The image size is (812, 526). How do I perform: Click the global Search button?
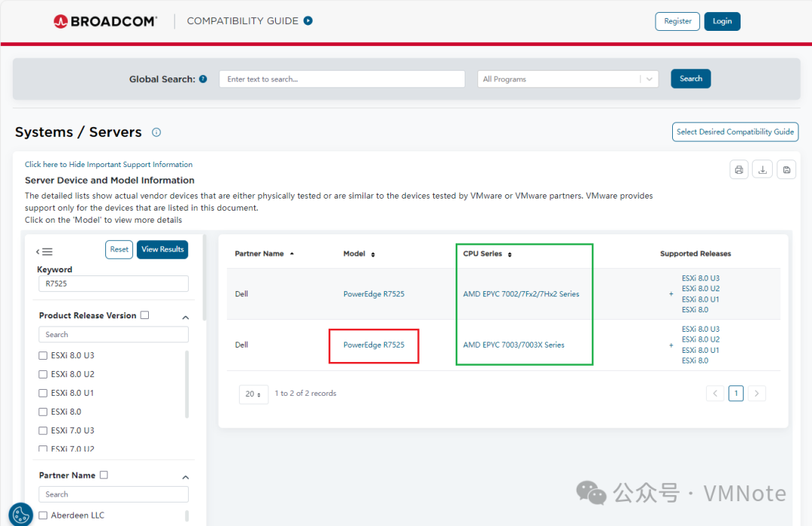click(691, 79)
